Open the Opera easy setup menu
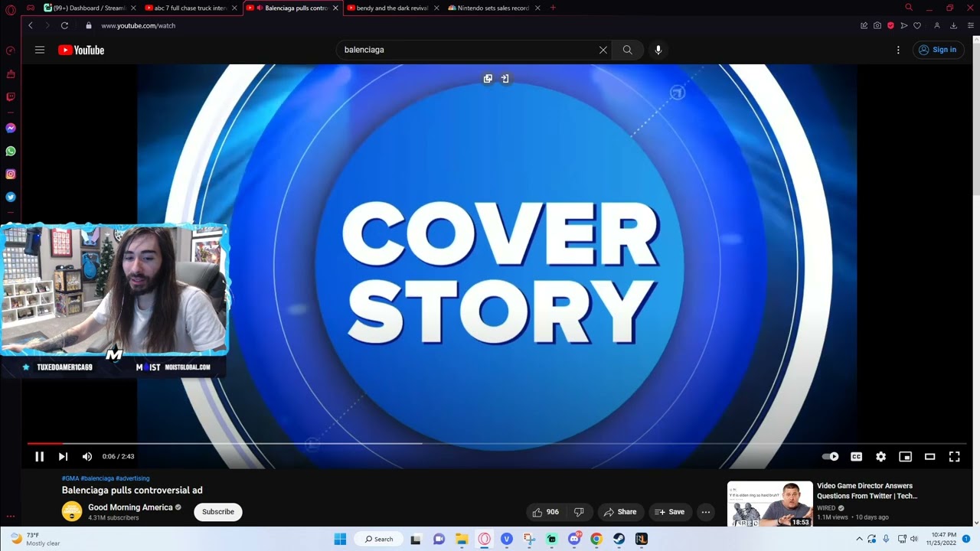 pyautogui.click(x=971, y=25)
